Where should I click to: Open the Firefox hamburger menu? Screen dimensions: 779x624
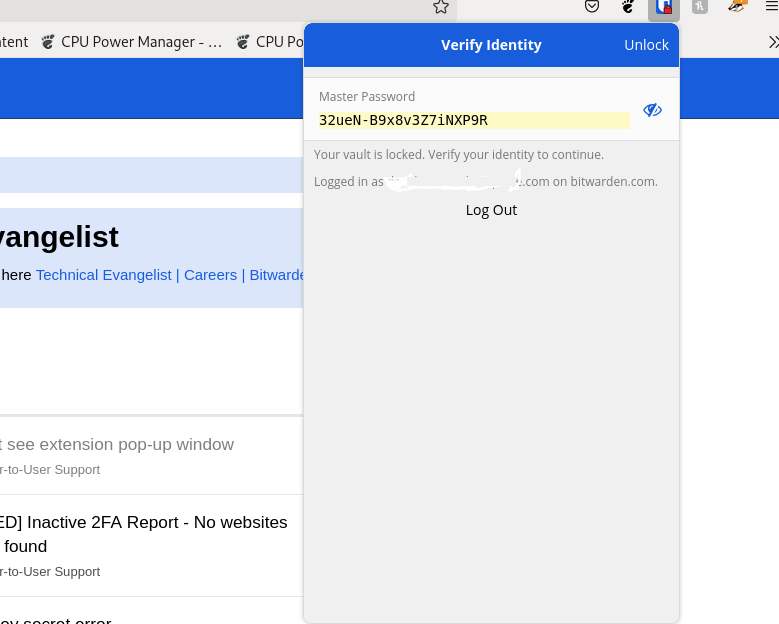772,6
